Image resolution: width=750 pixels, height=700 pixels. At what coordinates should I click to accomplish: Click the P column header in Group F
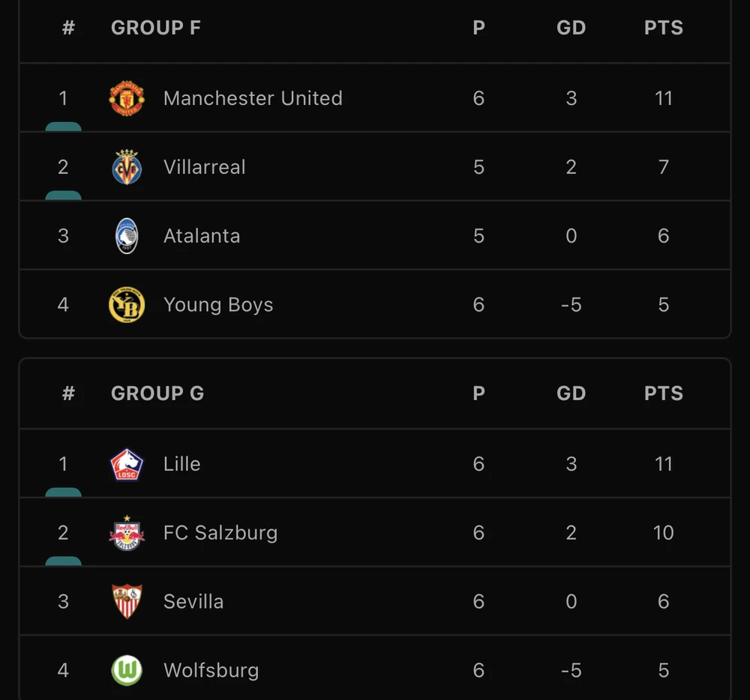pos(478,28)
